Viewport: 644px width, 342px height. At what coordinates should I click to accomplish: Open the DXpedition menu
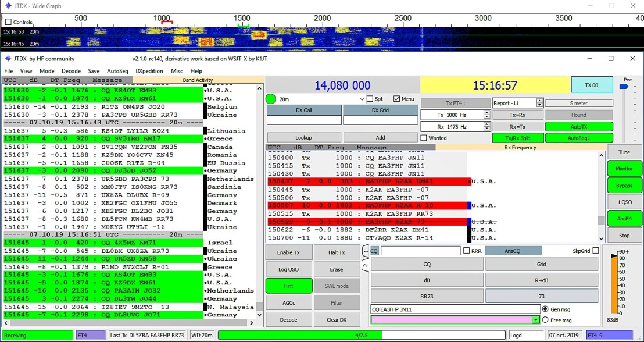point(149,71)
